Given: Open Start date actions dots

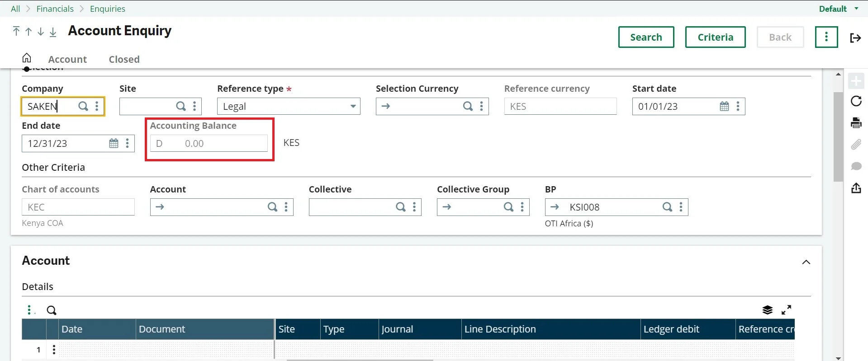Looking at the screenshot, I should (x=738, y=106).
